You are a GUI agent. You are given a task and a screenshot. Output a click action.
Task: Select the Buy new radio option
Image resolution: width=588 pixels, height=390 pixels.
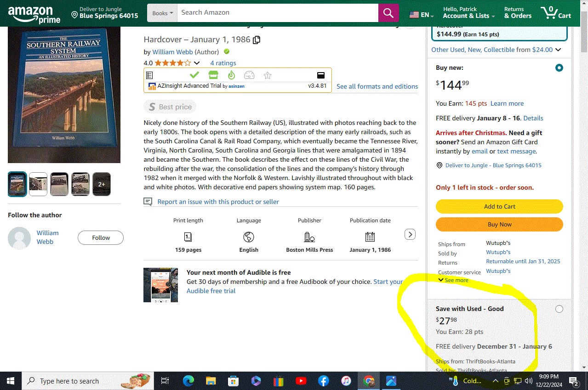[559, 68]
